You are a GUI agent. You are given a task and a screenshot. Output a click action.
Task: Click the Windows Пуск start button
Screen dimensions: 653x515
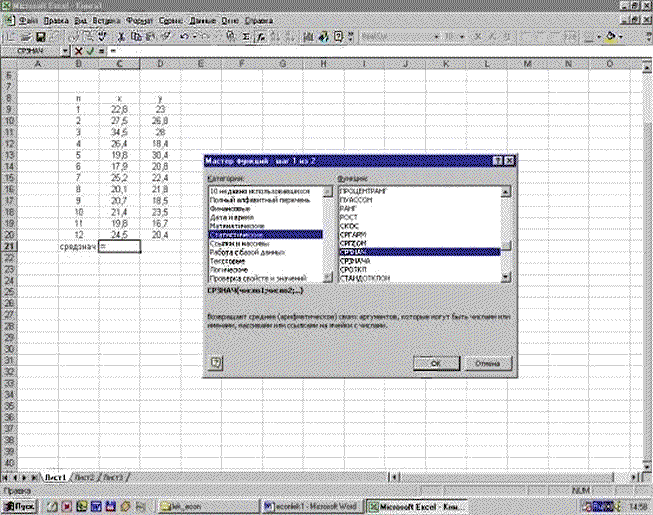[19, 506]
